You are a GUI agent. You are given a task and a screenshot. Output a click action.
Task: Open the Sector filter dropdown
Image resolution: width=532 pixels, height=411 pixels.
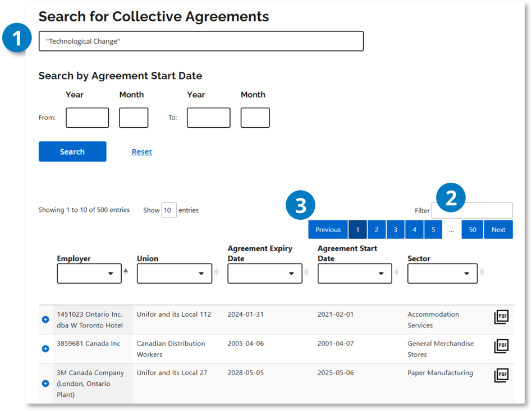(x=442, y=273)
